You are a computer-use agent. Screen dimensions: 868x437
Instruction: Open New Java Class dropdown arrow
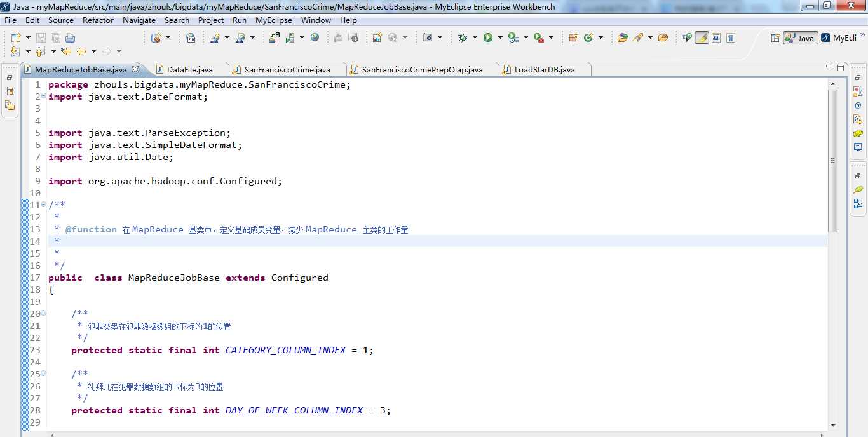(x=600, y=37)
